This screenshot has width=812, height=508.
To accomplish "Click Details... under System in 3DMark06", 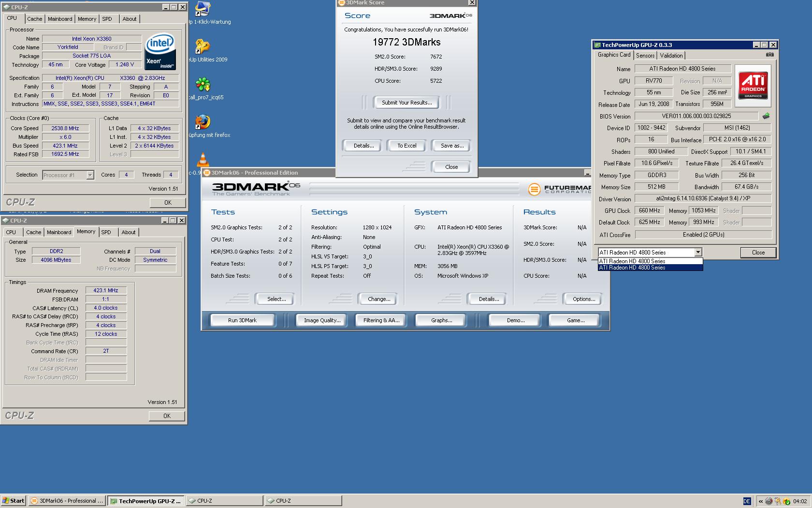I will click(x=489, y=299).
